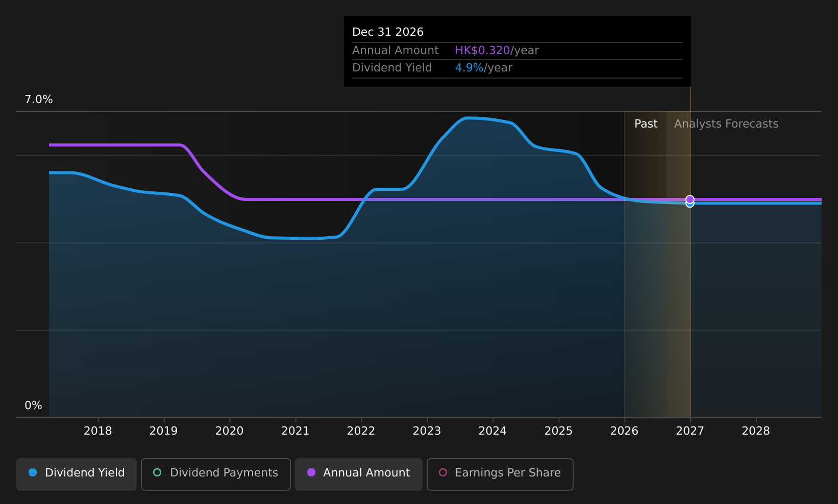Select the 2027 x-axis label

[x=691, y=431]
